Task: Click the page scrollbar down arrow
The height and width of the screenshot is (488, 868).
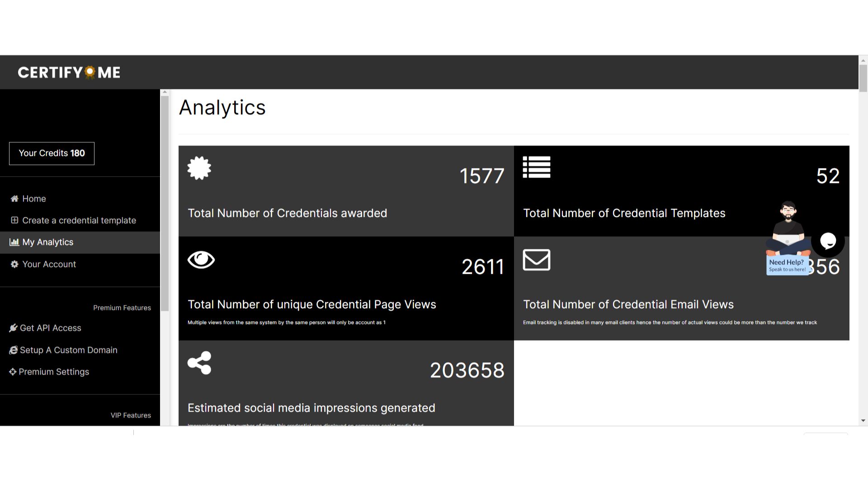Action: pos(863,421)
